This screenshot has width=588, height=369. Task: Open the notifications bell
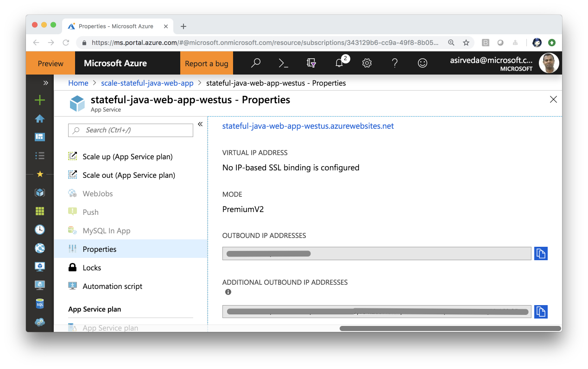coord(340,63)
